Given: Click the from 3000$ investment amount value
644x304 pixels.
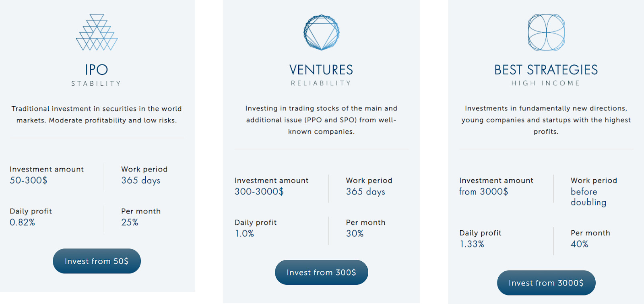Looking at the screenshot, I should click(483, 192).
